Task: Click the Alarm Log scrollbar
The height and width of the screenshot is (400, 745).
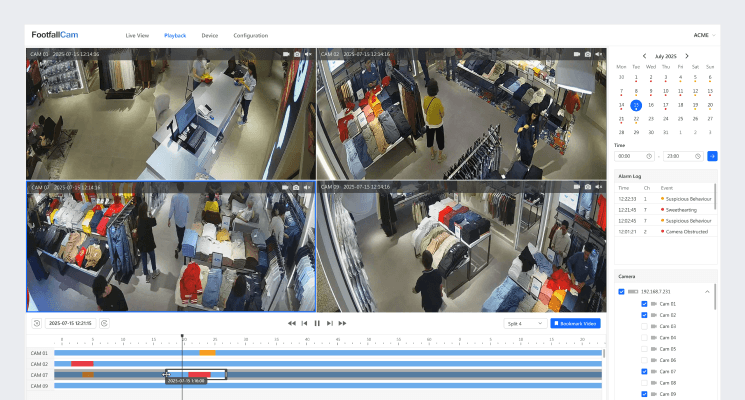Action: click(x=716, y=196)
